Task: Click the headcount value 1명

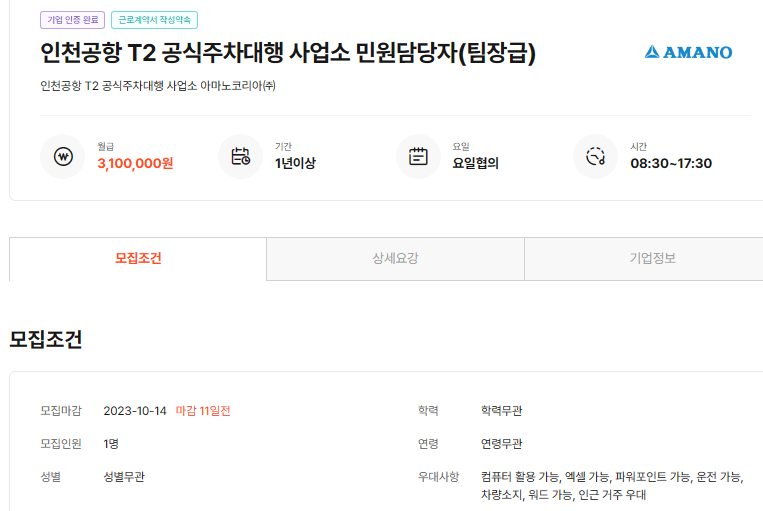Action: [111, 444]
